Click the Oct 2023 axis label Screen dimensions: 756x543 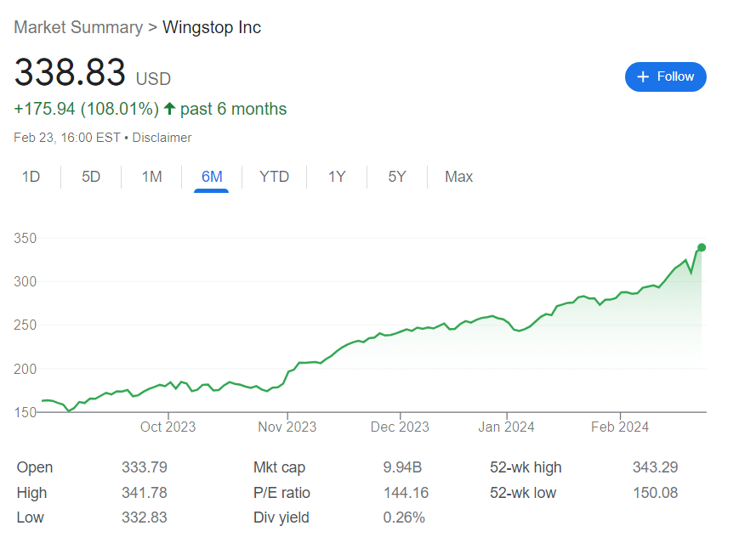(168, 427)
